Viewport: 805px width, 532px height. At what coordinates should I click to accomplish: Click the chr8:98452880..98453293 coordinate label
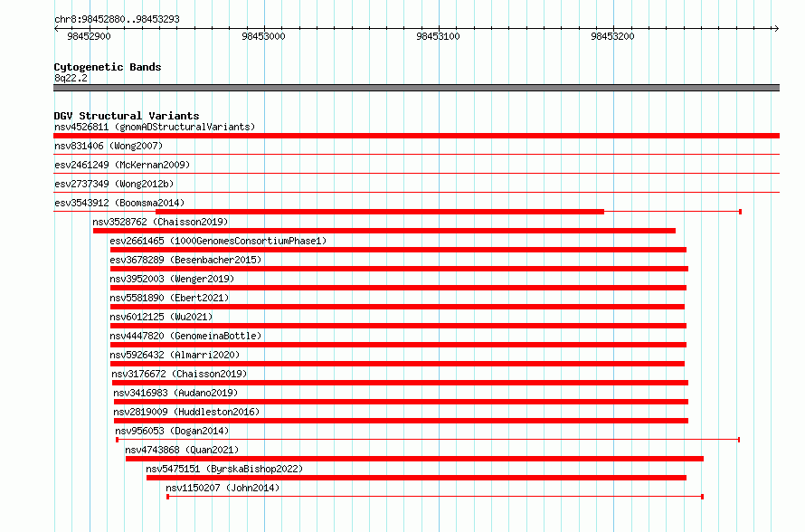point(117,20)
